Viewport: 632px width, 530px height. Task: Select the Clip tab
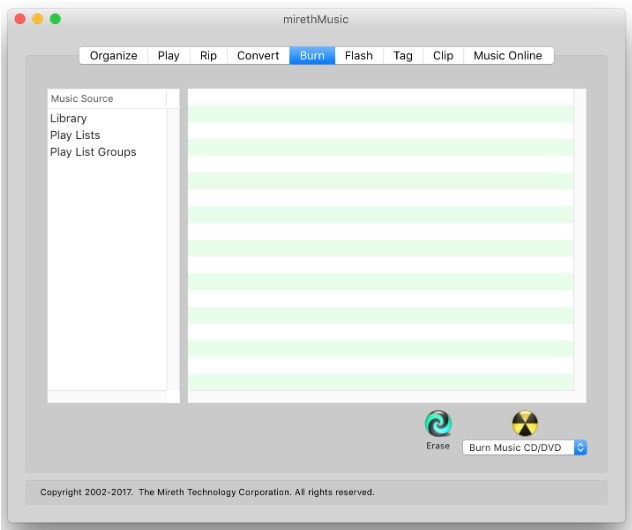point(443,56)
